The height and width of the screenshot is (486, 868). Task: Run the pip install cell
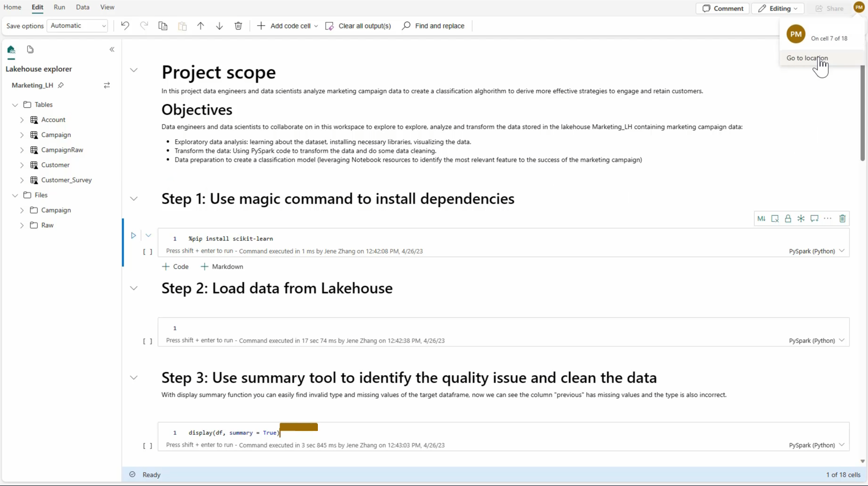tap(133, 236)
